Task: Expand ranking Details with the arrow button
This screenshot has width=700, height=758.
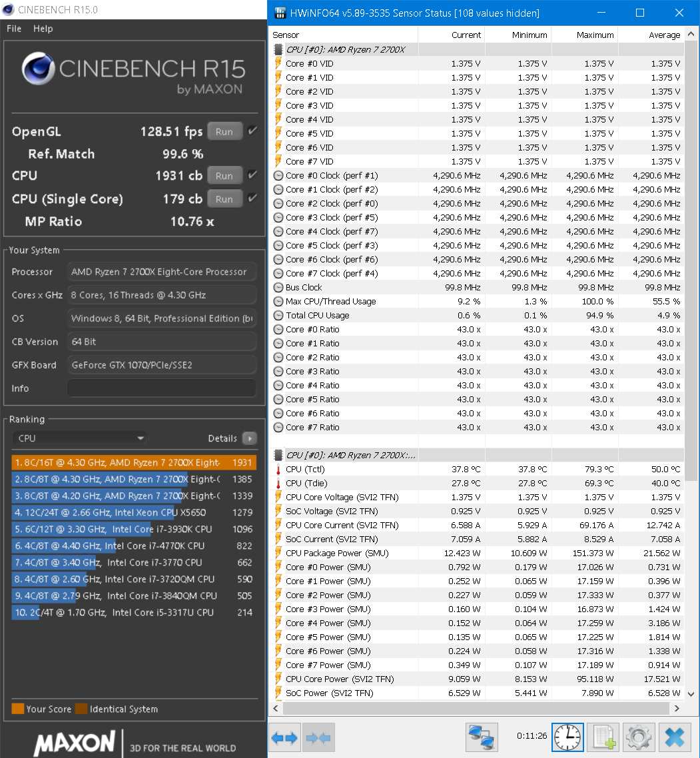Action: click(x=250, y=438)
